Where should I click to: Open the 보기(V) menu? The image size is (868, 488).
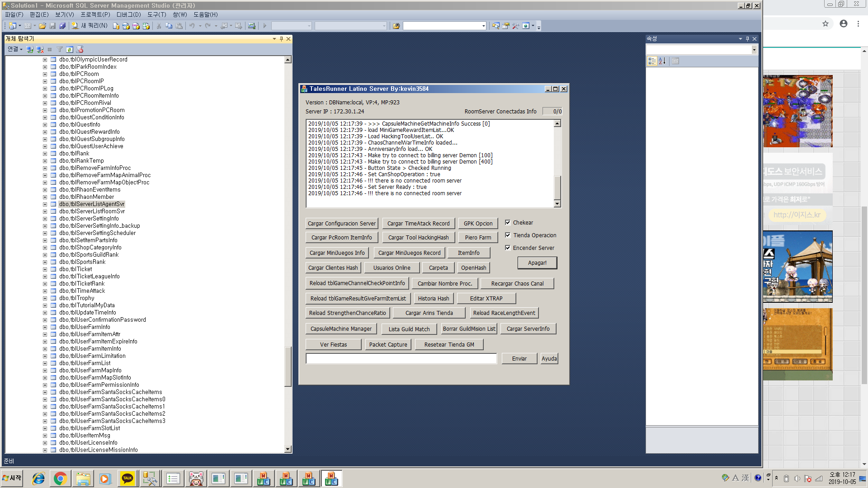[65, 14]
